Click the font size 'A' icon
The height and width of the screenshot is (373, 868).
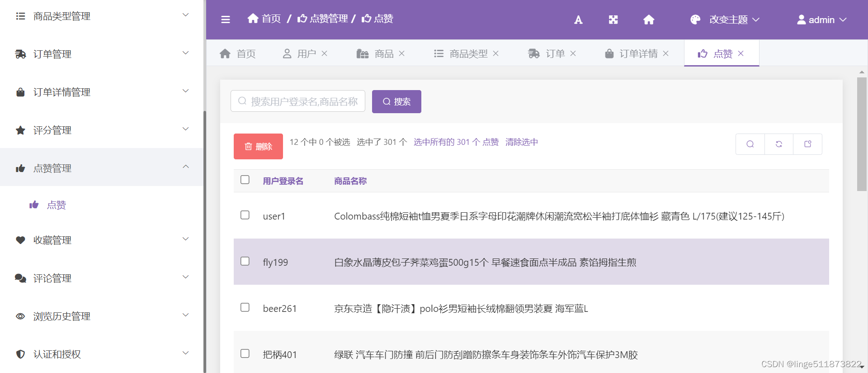coord(578,20)
